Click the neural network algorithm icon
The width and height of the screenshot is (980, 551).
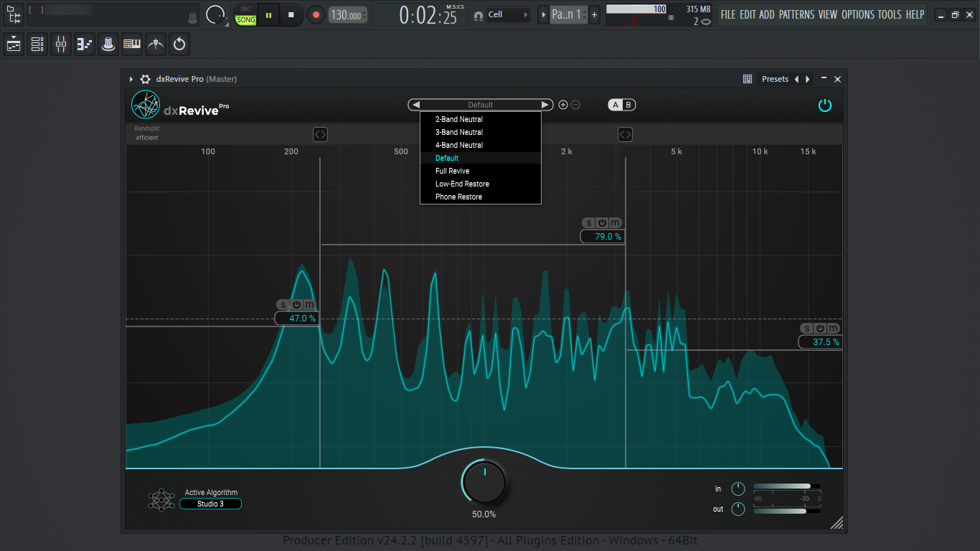pyautogui.click(x=161, y=499)
